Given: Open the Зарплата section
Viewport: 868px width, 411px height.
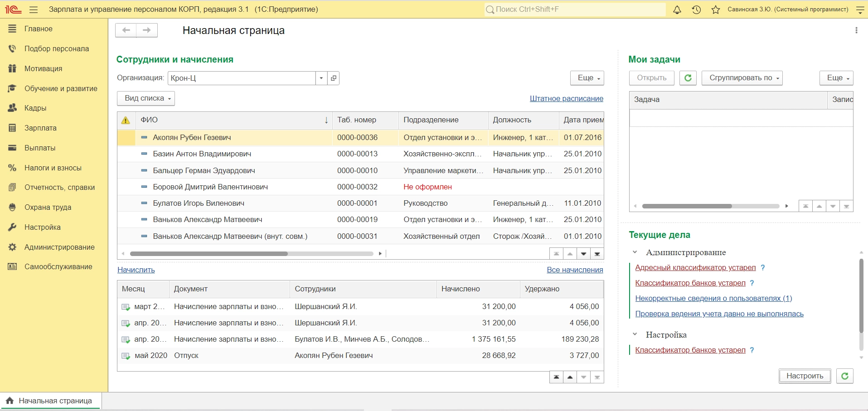Looking at the screenshot, I should coord(40,128).
